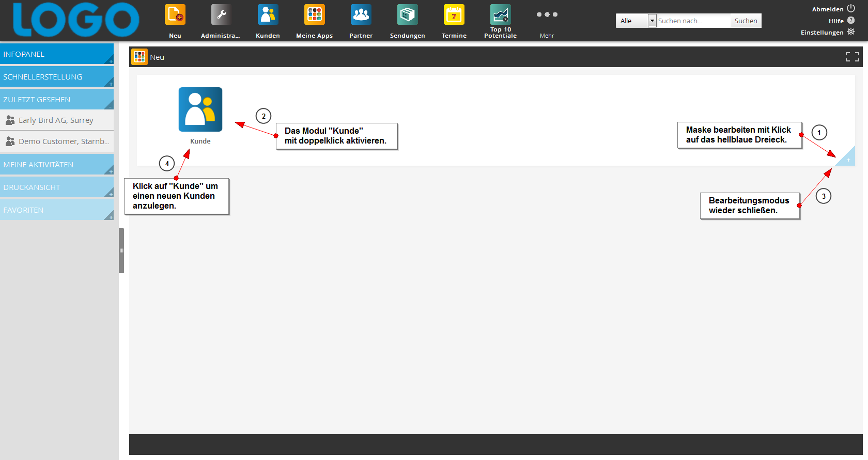
Task: Expand the Meine Aktivitäten sidebar section
Action: (x=57, y=165)
